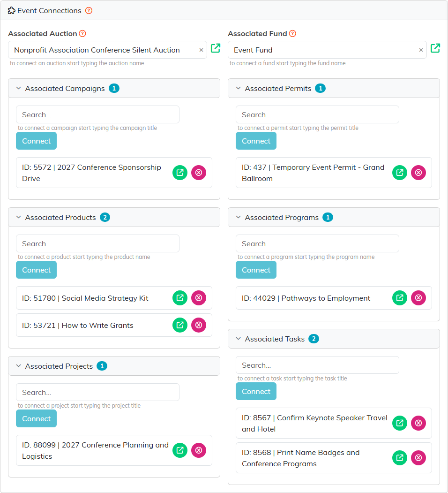This screenshot has height=493, width=448.
Task: Click Connect button under permit search
Action: [x=256, y=141]
